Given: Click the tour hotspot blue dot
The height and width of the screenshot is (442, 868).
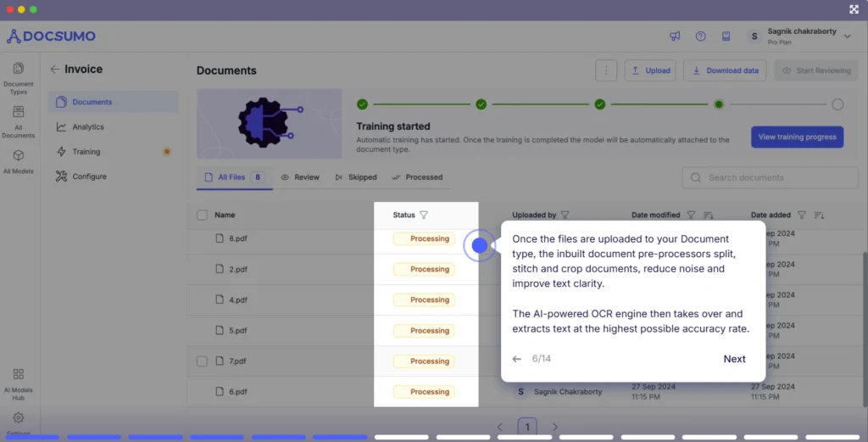Looking at the screenshot, I should click(480, 245).
